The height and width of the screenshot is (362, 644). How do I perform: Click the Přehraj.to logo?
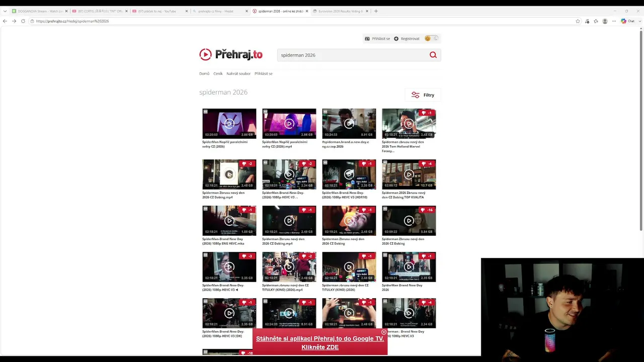231,55
